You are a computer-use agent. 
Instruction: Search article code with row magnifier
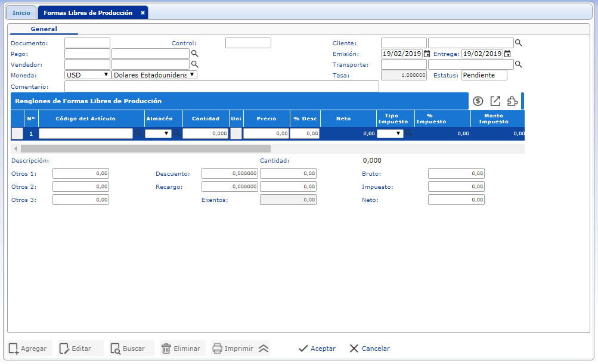coord(138,134)
